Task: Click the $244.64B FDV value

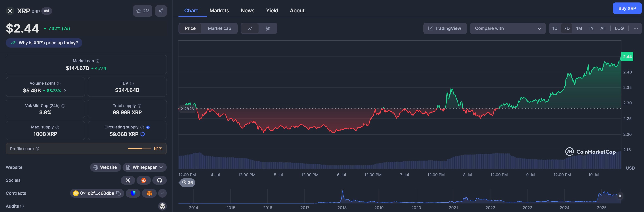Action: [x=127, y=90]
